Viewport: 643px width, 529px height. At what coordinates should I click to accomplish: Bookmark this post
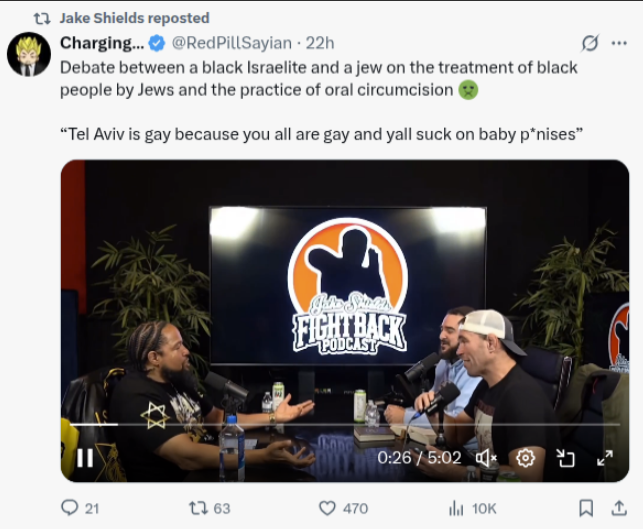click(586, 508)
